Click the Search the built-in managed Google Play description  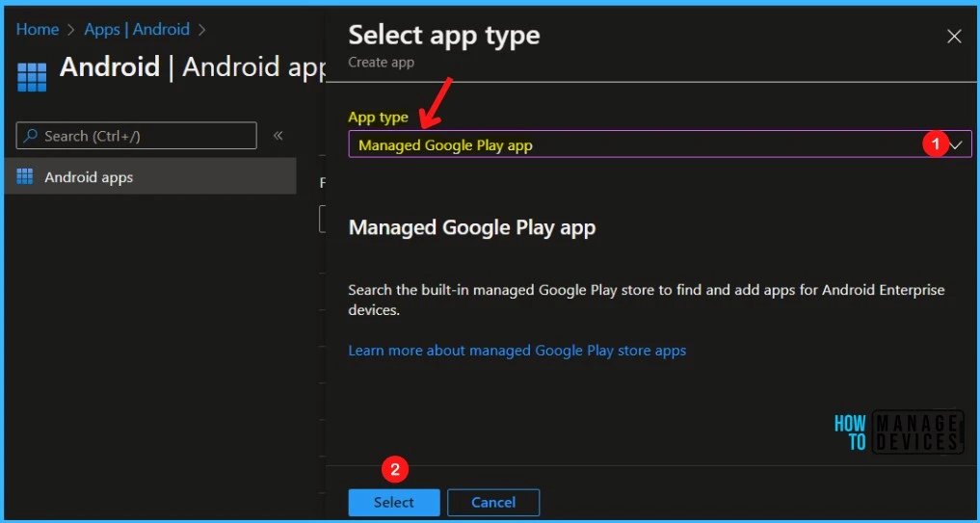click(647, 300)
